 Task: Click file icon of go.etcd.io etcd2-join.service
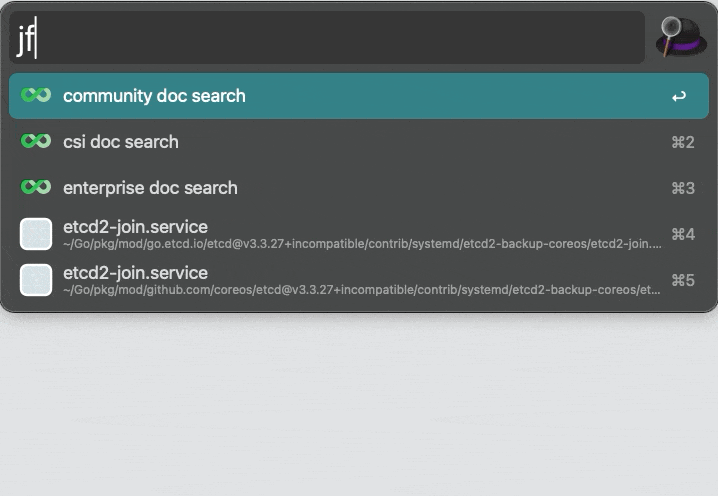36,234
